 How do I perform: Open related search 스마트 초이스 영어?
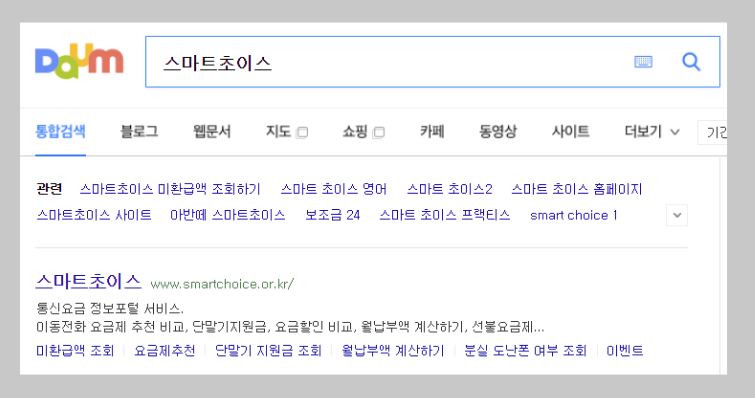point(334,189)
